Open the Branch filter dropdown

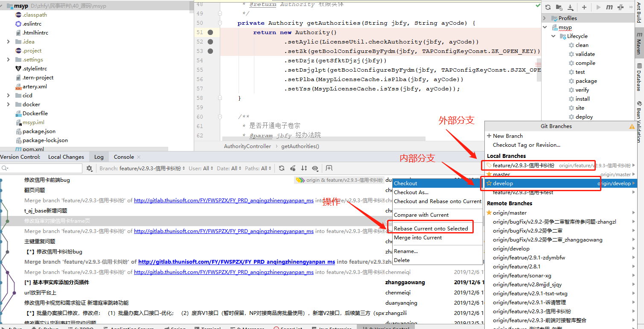pyautogui.click(x=142, y=169)
